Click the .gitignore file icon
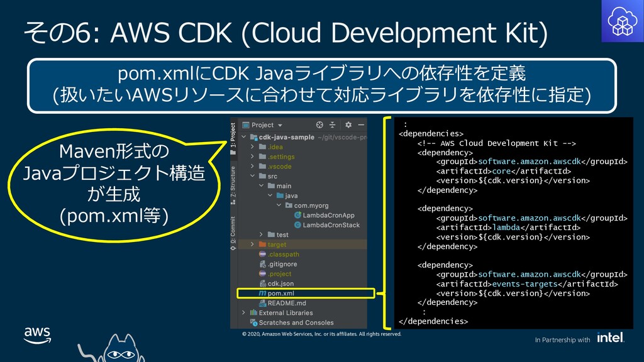The image size is (644, 362). (263, 264)
